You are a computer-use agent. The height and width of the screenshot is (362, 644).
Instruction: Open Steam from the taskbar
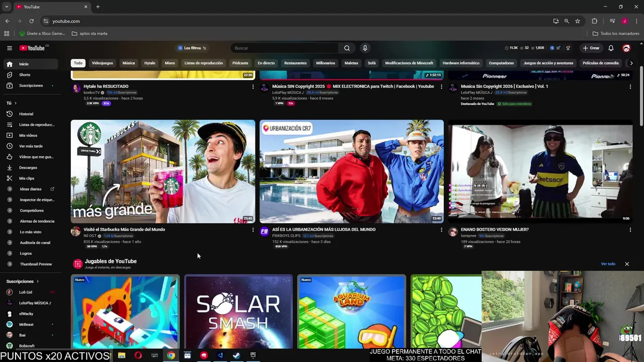pos(236,355)
